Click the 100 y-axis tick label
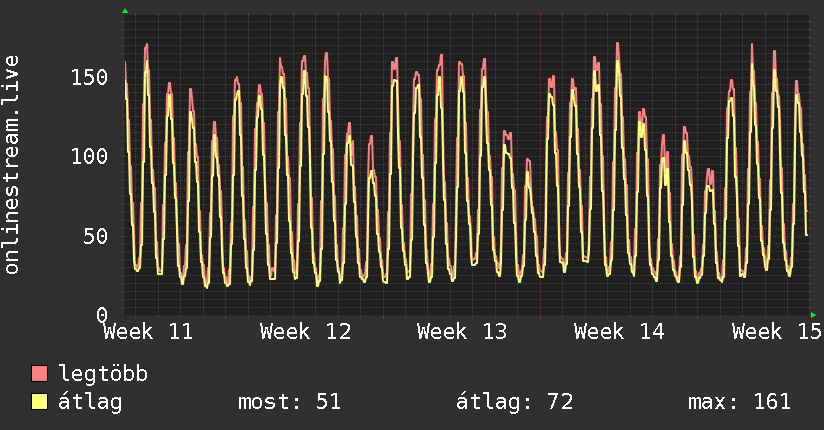The width and height of the screenshot is (824, 430). point(89,157)
